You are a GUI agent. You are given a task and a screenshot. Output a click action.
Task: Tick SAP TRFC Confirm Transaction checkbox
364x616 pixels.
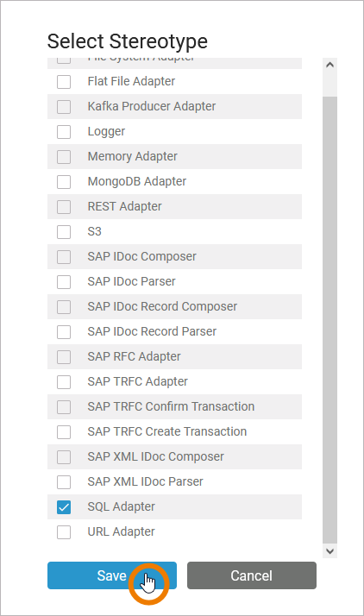64,407
